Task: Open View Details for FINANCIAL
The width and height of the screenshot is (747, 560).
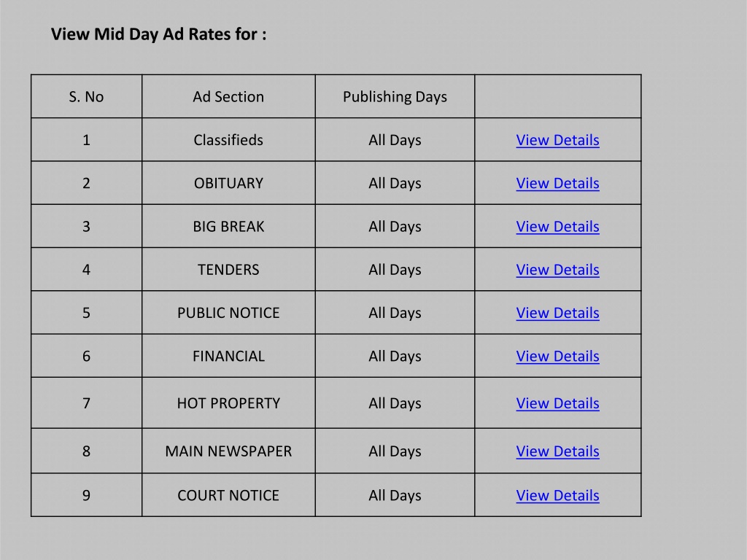Action: click(x=557, y=356)
